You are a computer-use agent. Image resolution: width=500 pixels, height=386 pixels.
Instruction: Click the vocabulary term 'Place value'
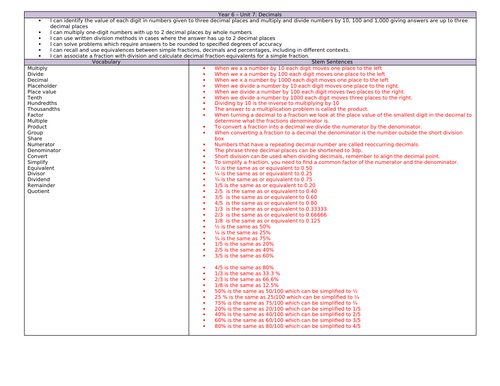42,92
